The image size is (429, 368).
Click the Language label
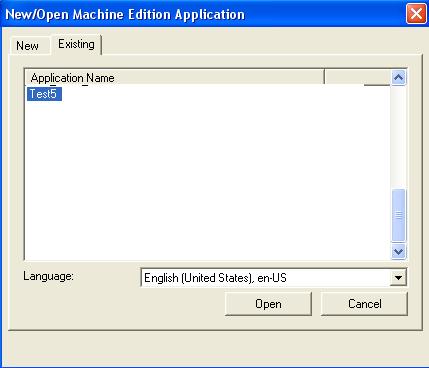click(48, 276)
